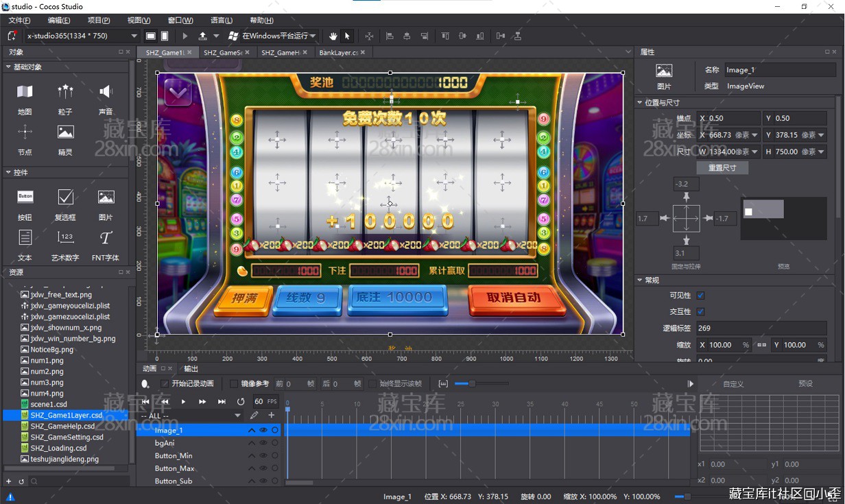Select the Button (按钮) widget icon
This screenshot has height=504, width=845.
25,197
